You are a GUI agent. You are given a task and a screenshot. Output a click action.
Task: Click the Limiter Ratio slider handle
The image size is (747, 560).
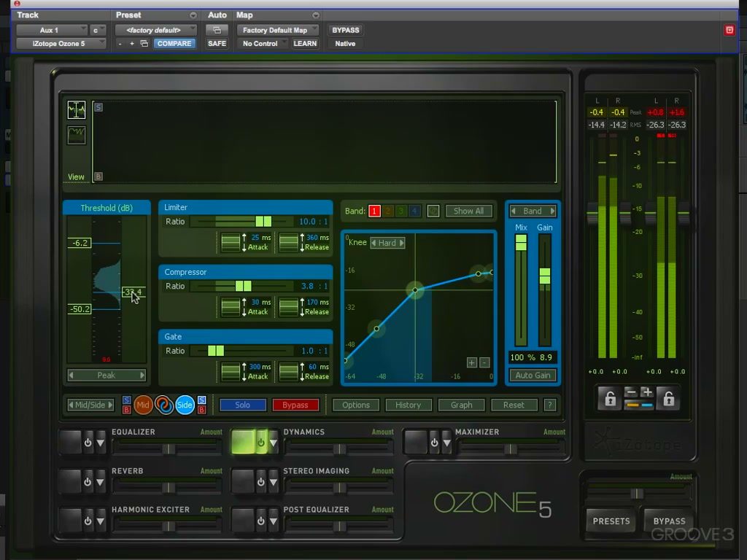[x=263, y=222]
